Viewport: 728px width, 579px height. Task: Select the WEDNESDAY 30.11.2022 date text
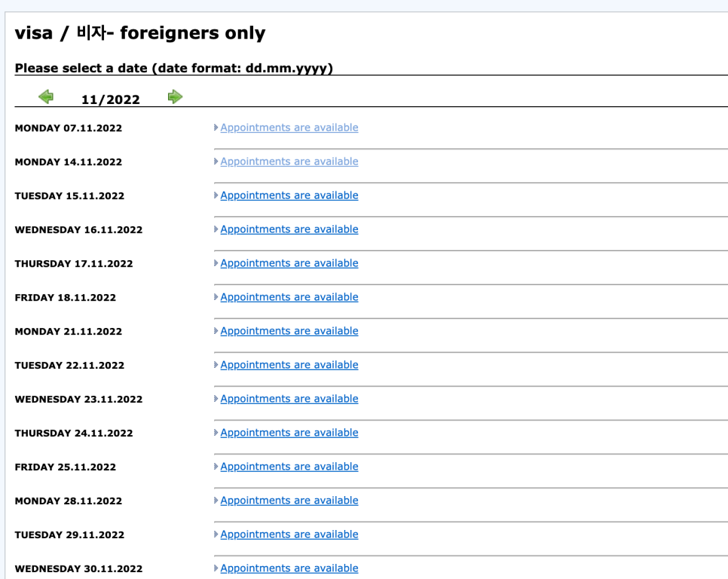[x=78, y=568]
